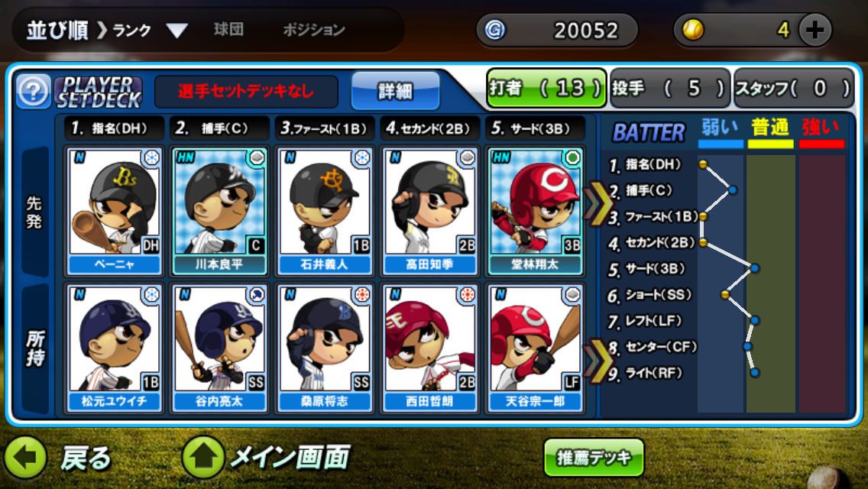
Task: Click the ショート(SS) point on strength graph
Action: click(x=724, y=295)
